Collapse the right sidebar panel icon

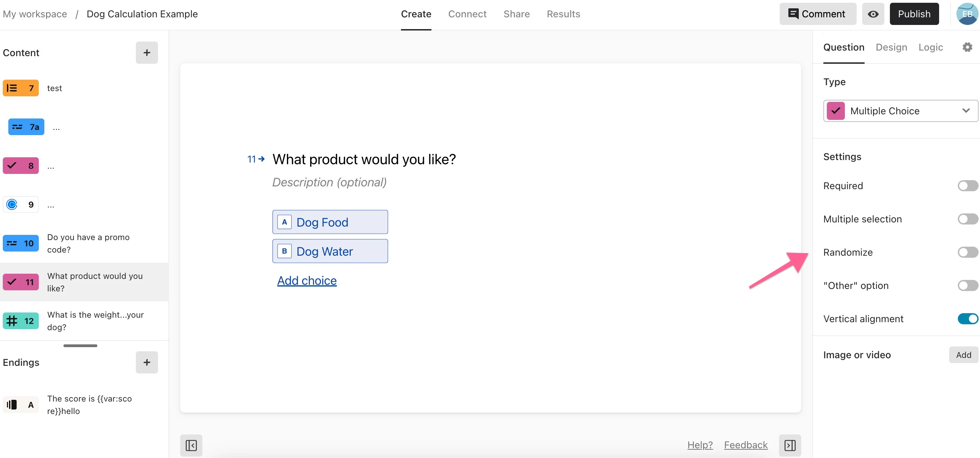[x=790, y=445]
